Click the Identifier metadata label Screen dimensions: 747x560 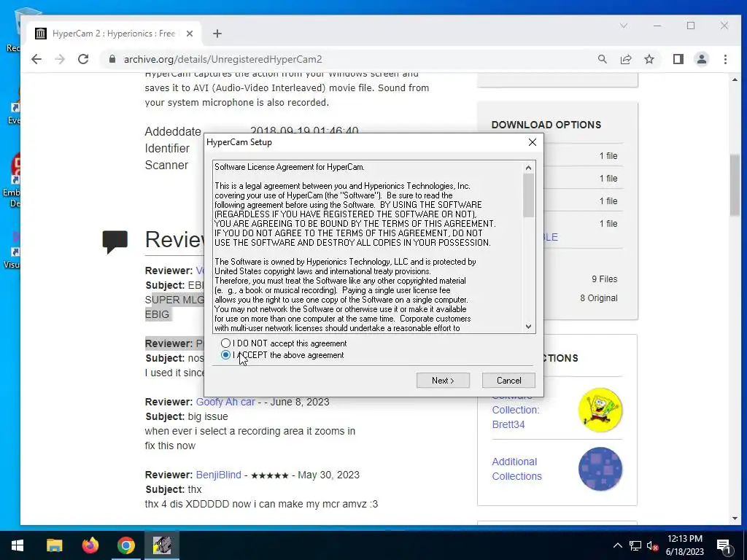click(x=167, y=149)
